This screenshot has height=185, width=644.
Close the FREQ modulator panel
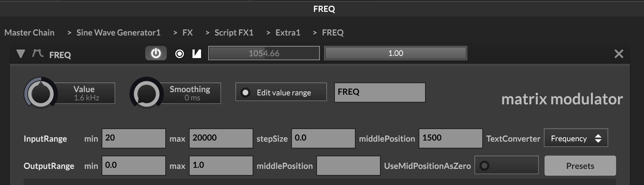pyautogui.click(x=619, y=54)
